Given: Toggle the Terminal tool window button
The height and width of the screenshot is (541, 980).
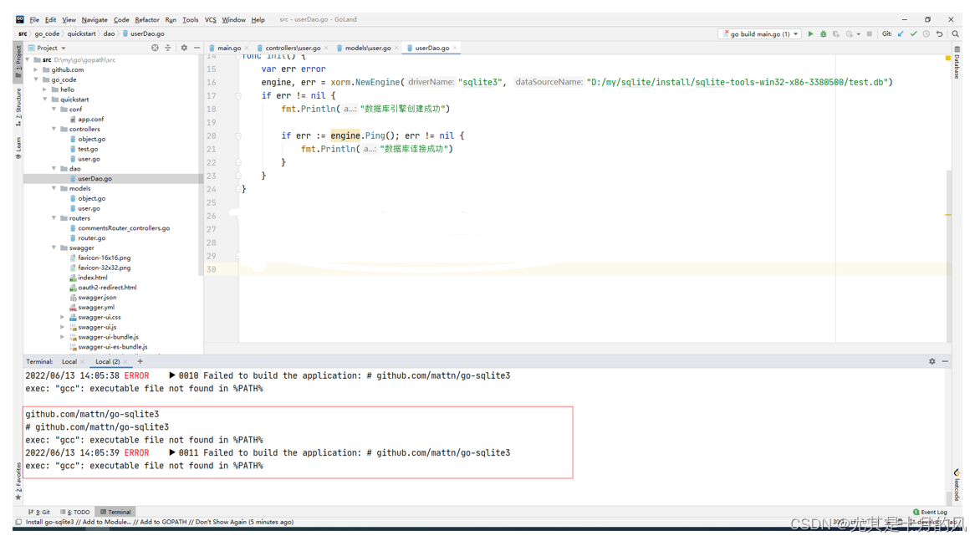Looking at the screenshot, I should point(115,512).
